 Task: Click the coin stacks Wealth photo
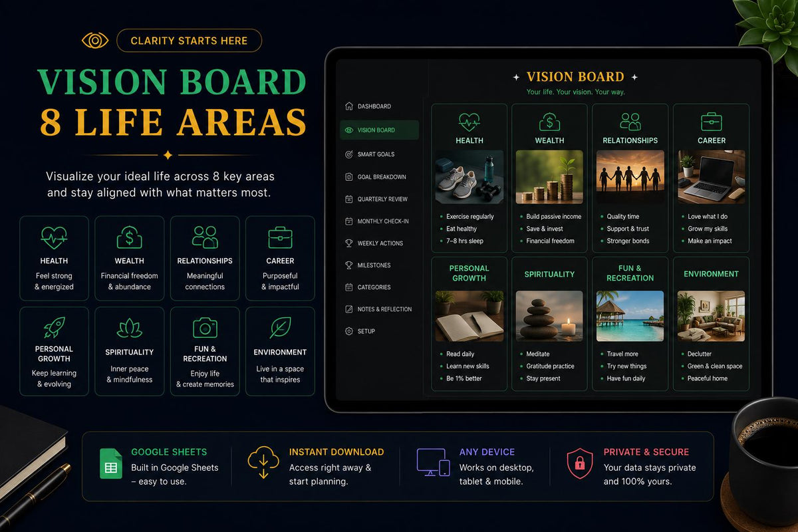click(549, 176)
